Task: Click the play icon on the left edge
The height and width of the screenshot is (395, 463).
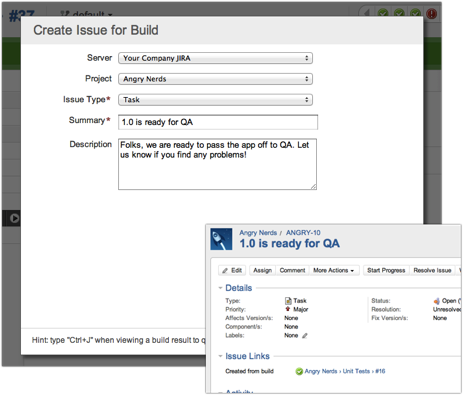Action: point(14,218)
